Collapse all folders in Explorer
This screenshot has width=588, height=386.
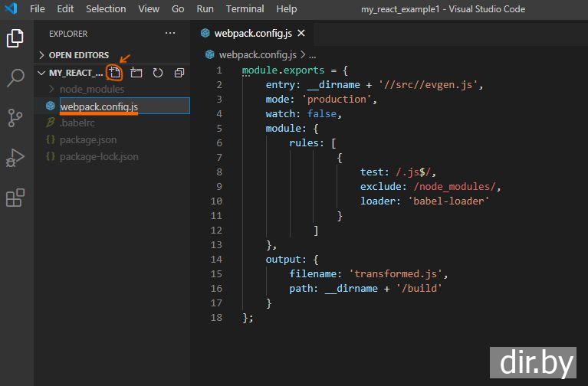tap(179, 73)
